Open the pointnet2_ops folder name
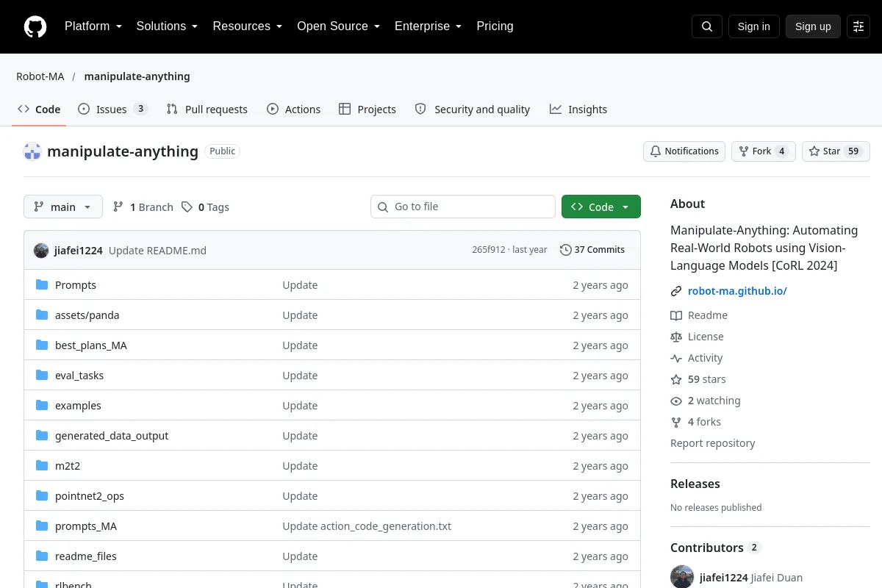Image resolution: width=882 pixels, height=588 pixels. [x=90, y=496]
